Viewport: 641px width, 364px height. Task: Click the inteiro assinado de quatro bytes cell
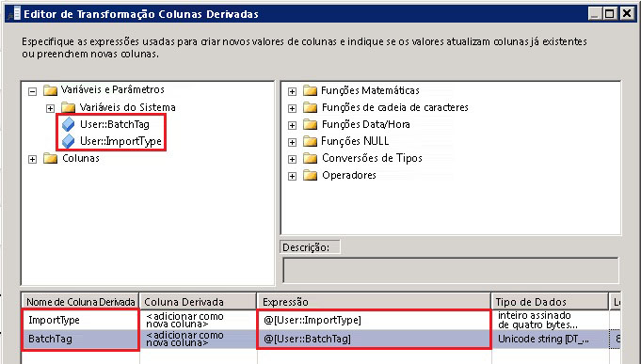click(x=551, y=320)
